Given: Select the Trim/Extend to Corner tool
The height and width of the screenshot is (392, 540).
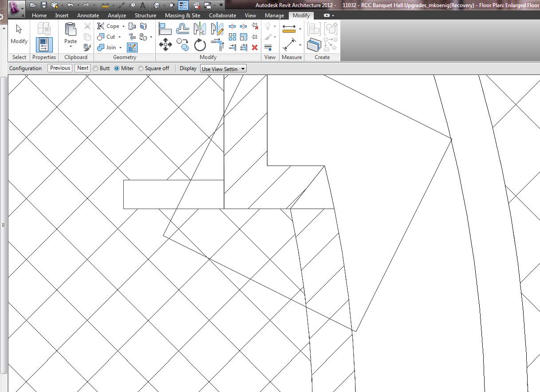Looking at the screenshot, I should point(217,44).
